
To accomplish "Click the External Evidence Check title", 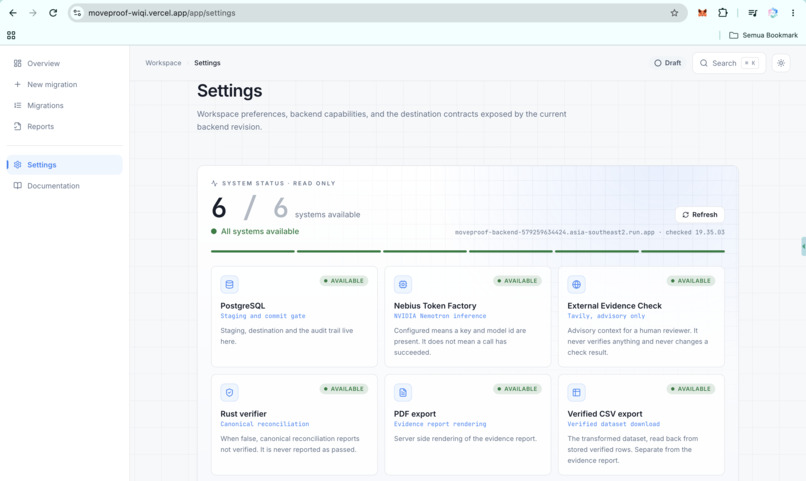I will pos(614,305).
